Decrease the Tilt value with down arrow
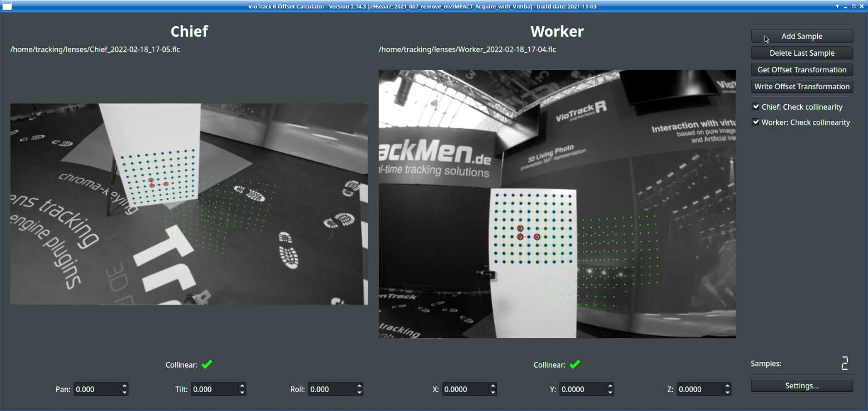868x411 pixels. click(x=242, y=393)
